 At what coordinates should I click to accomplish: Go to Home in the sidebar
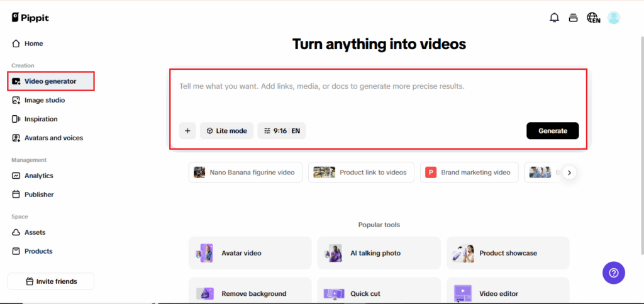(33, 43)
